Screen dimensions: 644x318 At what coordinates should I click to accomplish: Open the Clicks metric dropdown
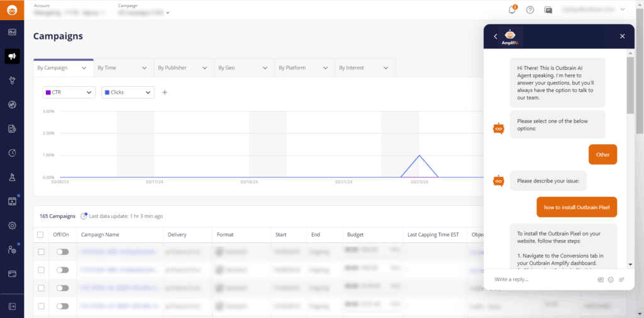[128, 92]
